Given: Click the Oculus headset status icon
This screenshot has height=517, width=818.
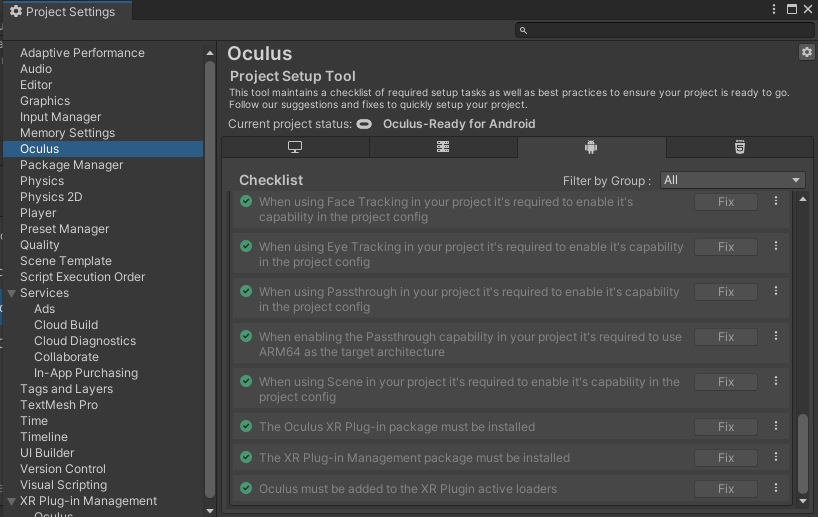Looking at the screenshot, I should tap(364, 124).
